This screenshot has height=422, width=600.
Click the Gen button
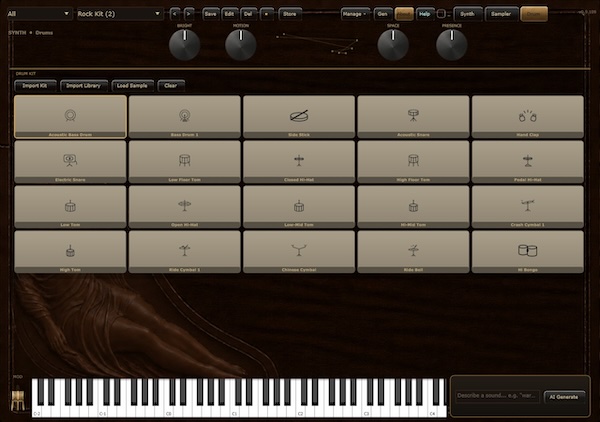tap(383, 14)
